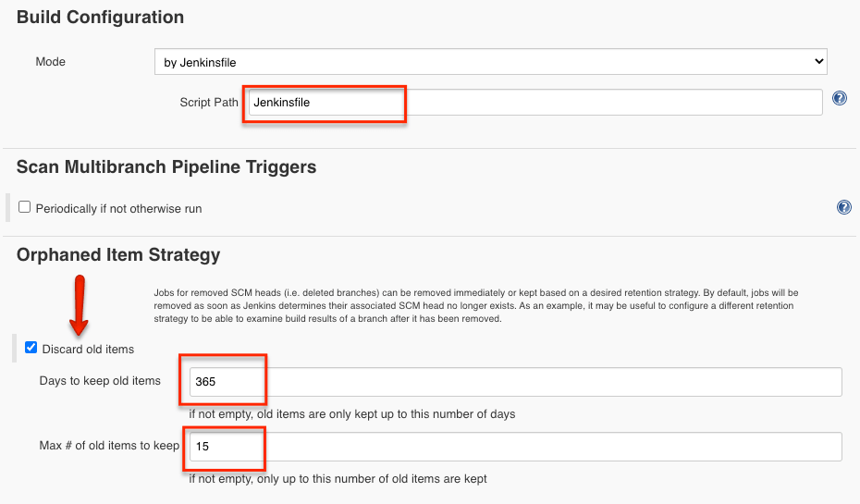The image size is (860, 504).
Task: Click the 'Periodically if not otherwise run' label text
Action: coord(118,209)
